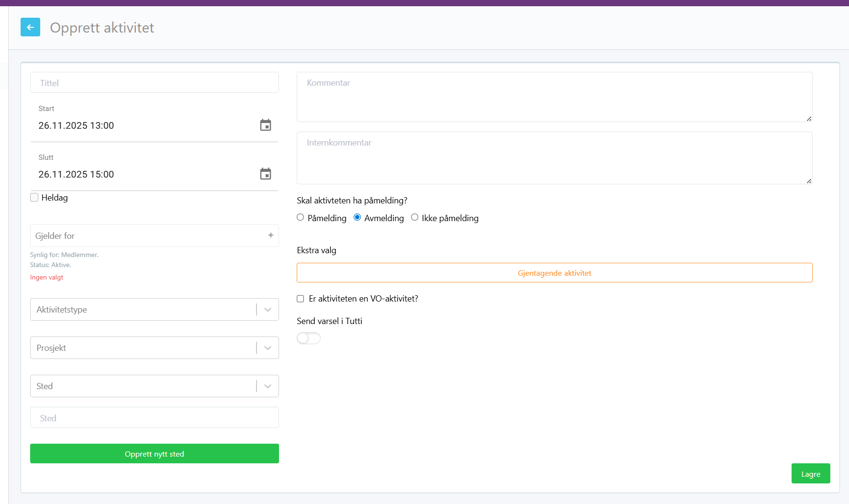Check the VO-aktivitet checkbox
The height and width of the screenshot is (504, 849).
[x=301, y=299]
